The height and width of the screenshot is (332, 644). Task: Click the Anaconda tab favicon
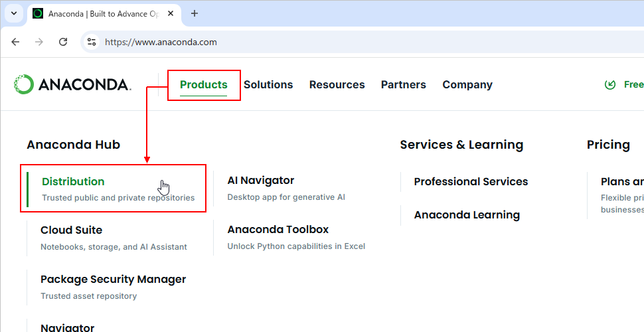pyautogui.click(x=38, y=13)
